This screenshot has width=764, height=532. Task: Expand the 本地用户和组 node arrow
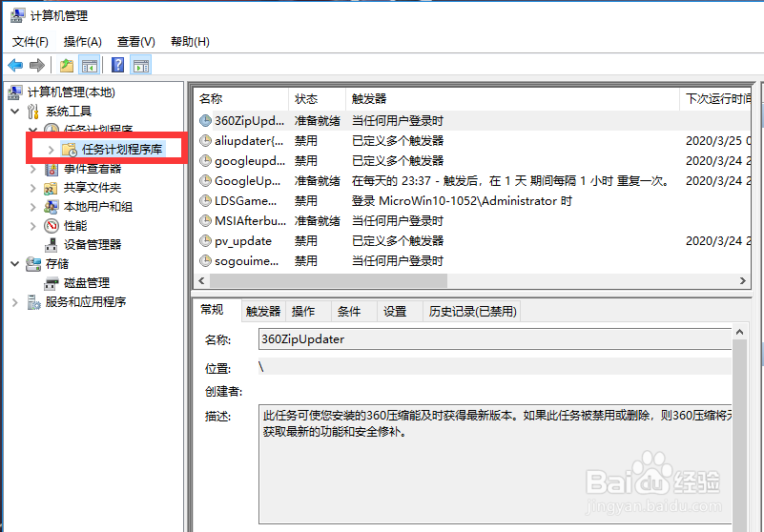coord(32,207)
